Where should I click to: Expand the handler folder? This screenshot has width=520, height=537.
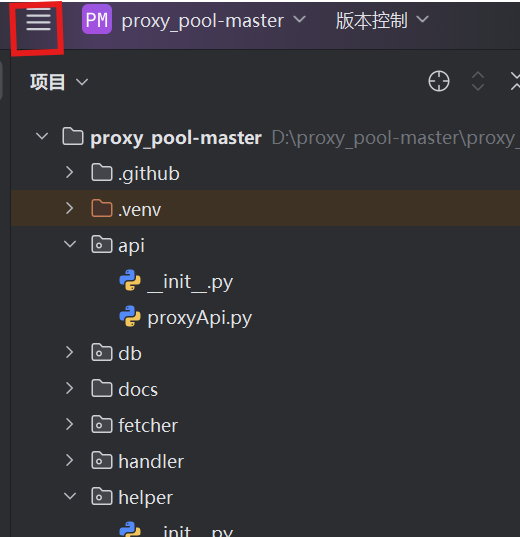70,460
